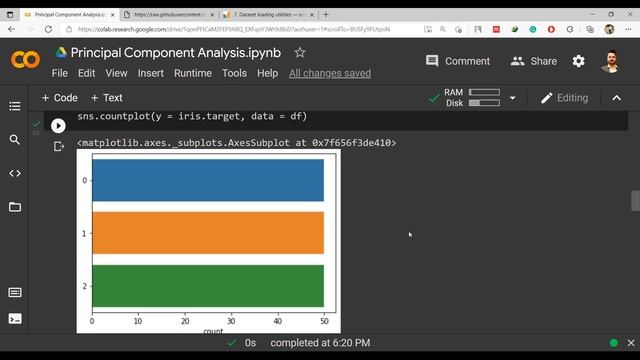
Task: Open the Find and replace search icon
Action: tap(15, 140)
